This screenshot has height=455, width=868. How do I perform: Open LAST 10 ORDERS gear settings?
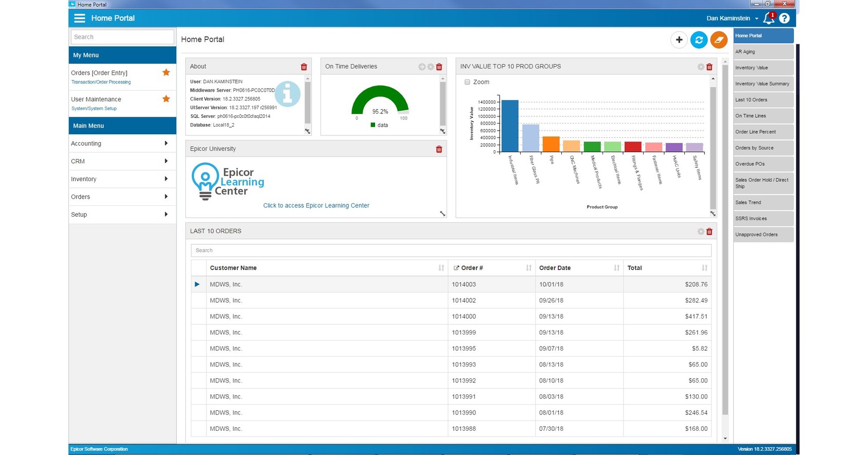pyautogui.click(x=701, y=232)
